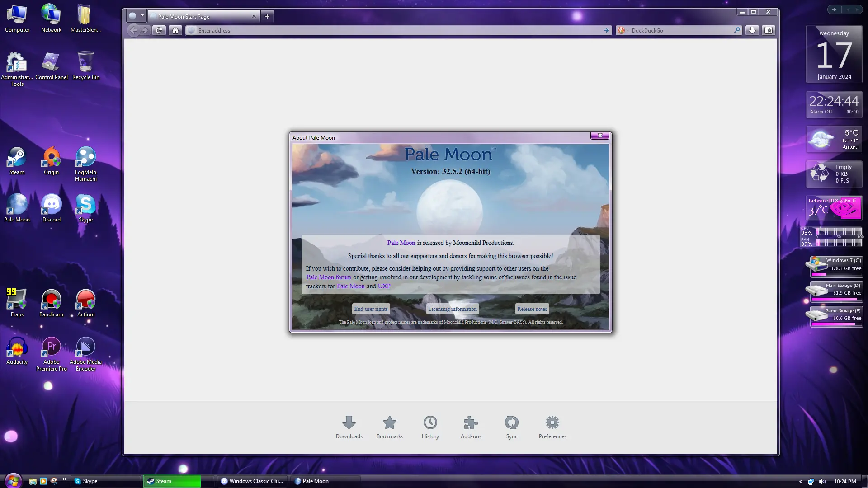Open the Sync icon on start page
Image resolution: width=868 pixels, height=488 pixels.
coord(512,427)
